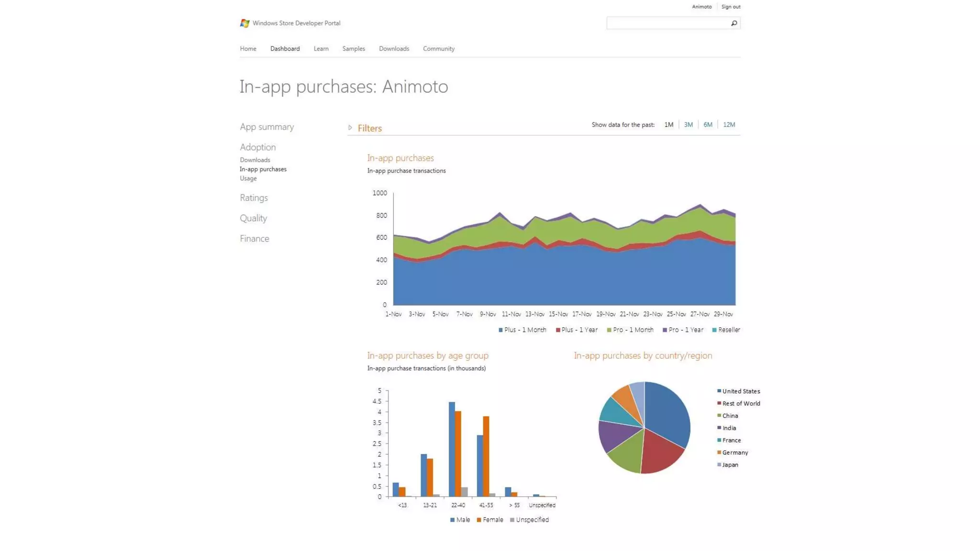The width and height of the screenshot is (980, 551).
Task: Expand the Finance sidebar section
Action: coord(254,239)
